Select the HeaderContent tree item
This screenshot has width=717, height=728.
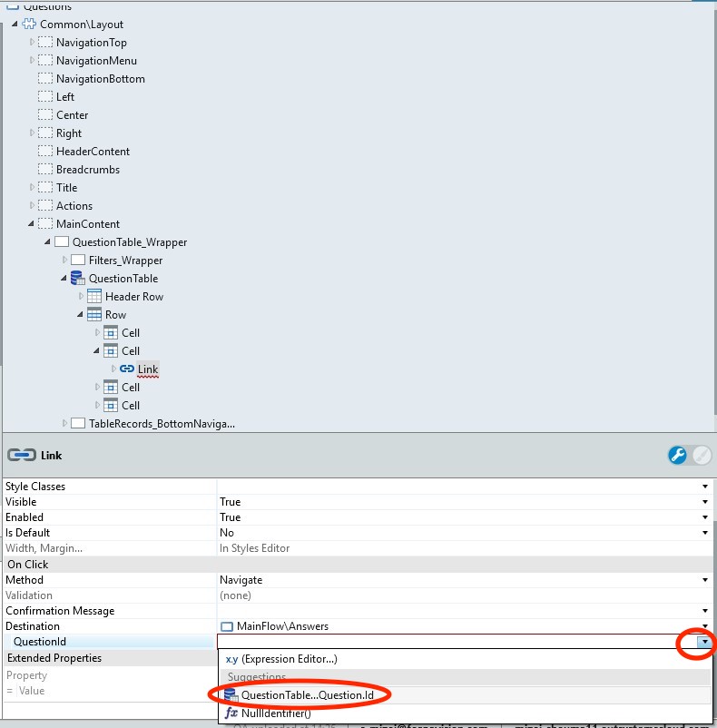93,152
